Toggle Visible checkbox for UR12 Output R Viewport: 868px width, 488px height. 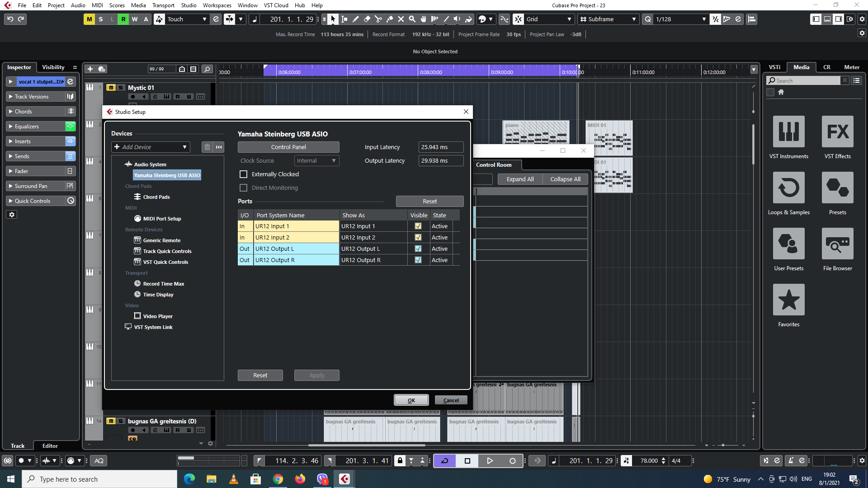[x=418, y=260]
